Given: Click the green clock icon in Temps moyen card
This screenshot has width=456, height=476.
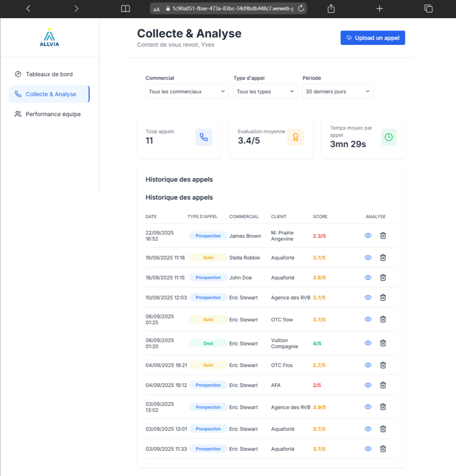Looking at the screenshot, I should (x=388, y=137).
